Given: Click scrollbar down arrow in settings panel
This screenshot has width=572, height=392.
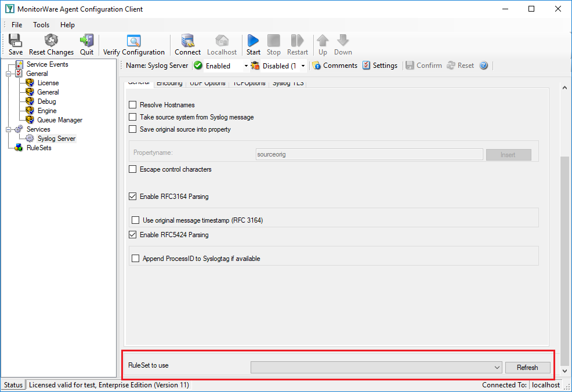Looking at the screenshot, I should click(564, 371).
